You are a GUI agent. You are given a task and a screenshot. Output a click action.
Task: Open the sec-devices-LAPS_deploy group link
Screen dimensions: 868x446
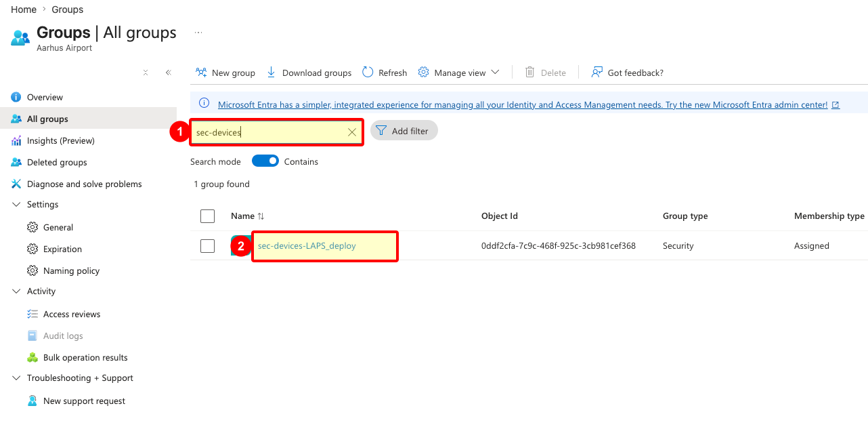(x=307, y=246)
